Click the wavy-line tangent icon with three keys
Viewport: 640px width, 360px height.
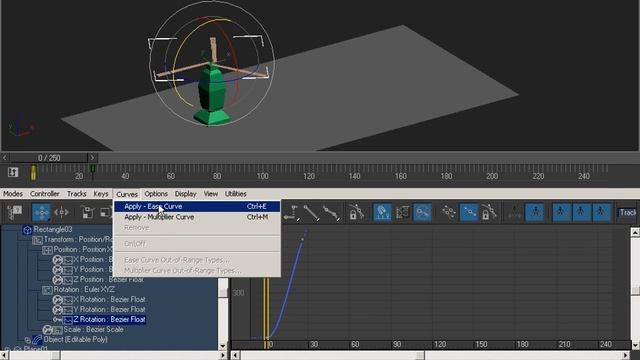(331, 213)
